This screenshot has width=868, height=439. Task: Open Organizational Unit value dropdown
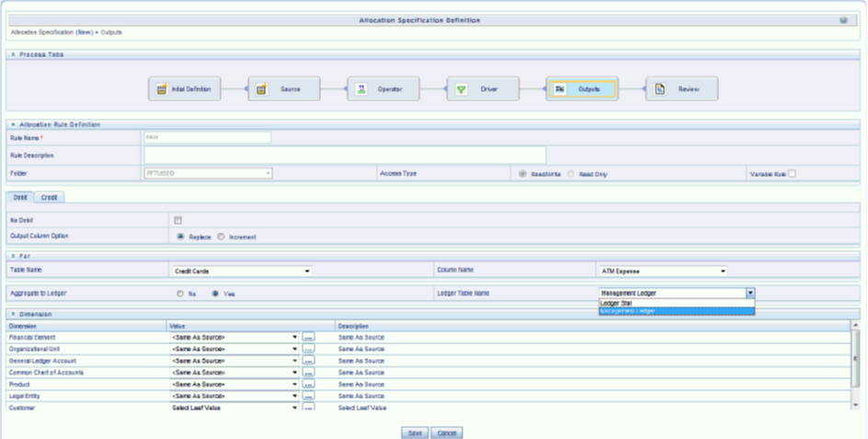(x=235, y=349)
